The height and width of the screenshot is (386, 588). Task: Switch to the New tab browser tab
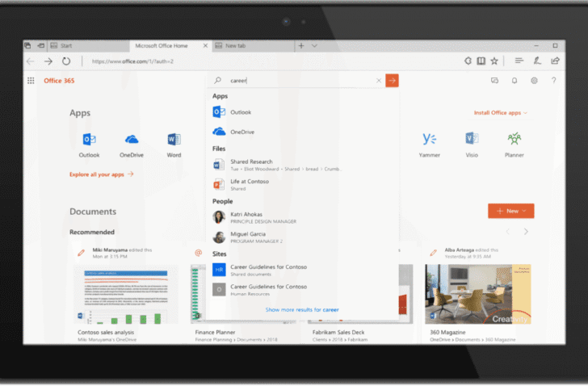[x=254, y=46]
